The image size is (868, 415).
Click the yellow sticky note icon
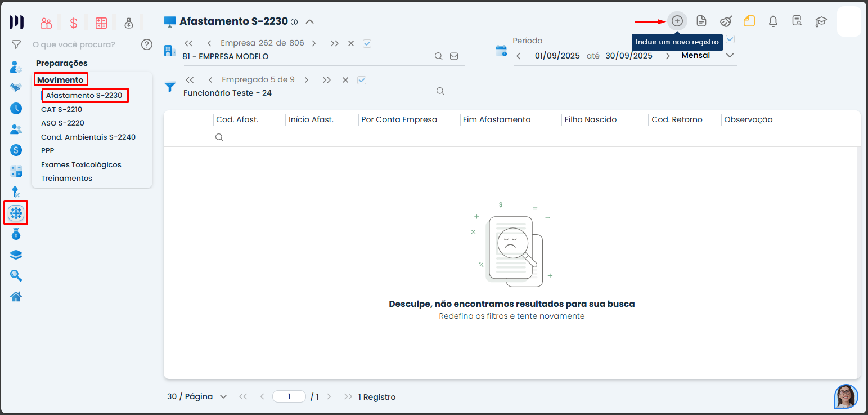pos(749,21)
